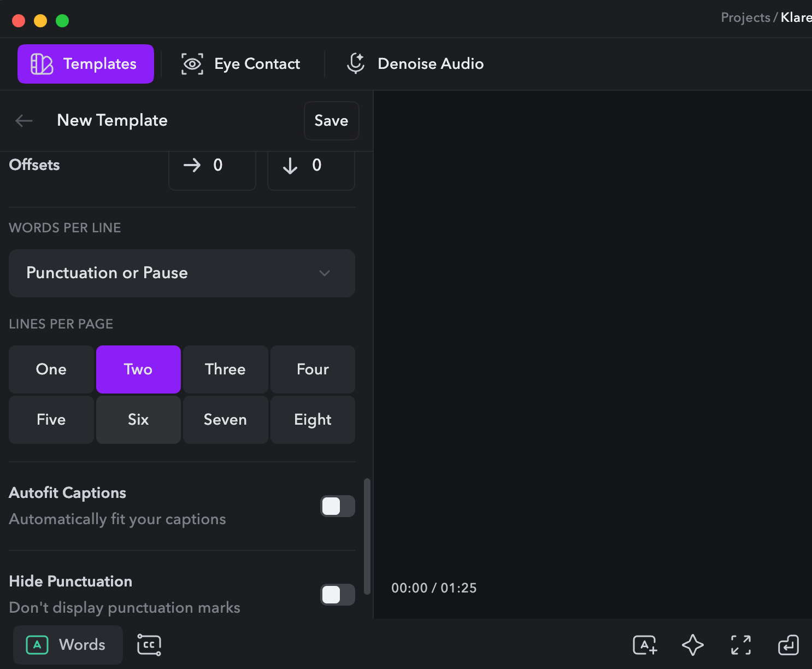
Task: Select Eight lines per page
Action: point(313,420)
